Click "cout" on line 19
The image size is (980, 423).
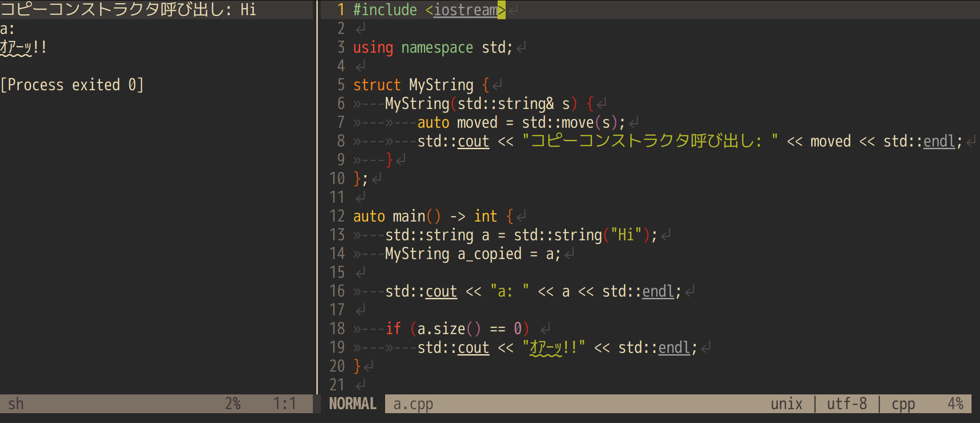[x=473, y=348]
